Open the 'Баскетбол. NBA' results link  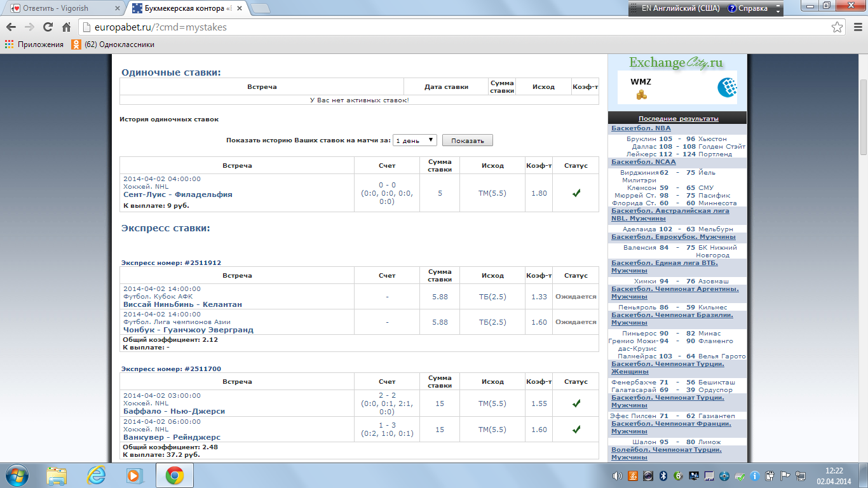pos(641,128)
